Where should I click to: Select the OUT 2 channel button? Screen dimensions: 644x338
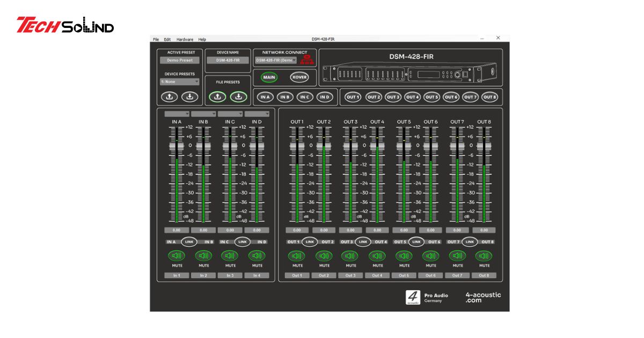coord(374,97)
